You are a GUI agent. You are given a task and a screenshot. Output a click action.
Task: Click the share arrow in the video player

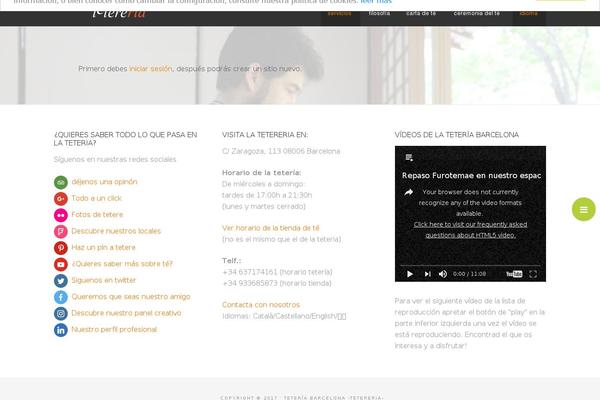409,192
